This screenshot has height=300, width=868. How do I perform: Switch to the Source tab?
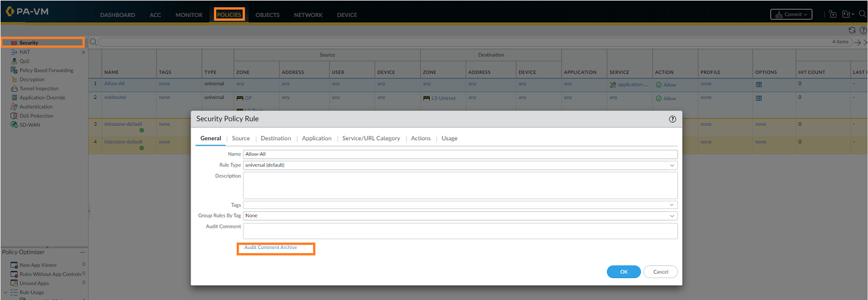tap(241, 138)
